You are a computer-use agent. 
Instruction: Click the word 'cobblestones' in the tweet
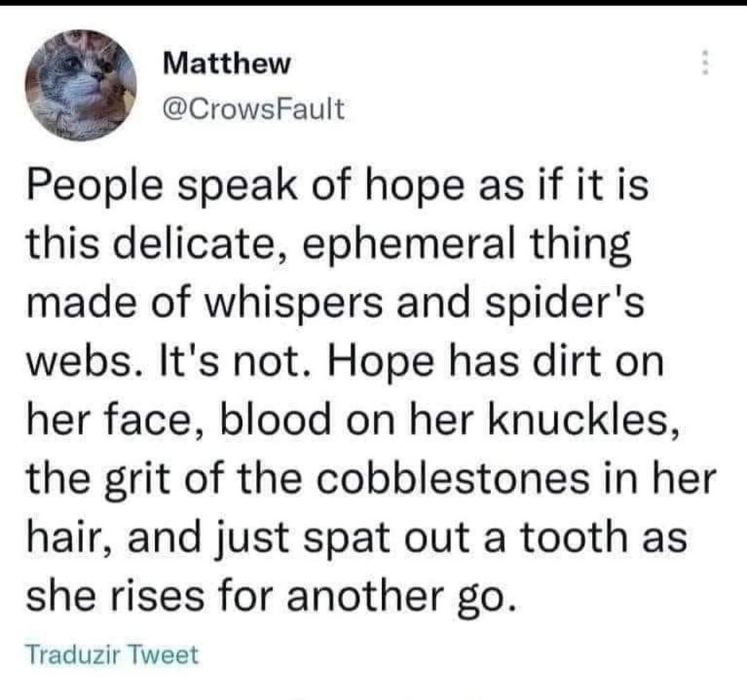(452, 479)
